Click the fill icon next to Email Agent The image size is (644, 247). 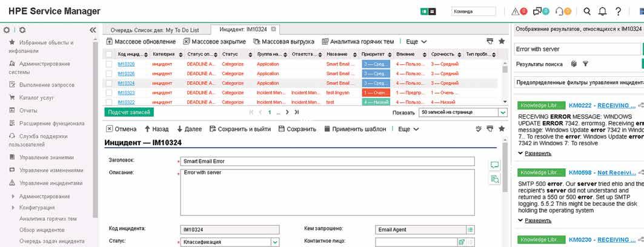tap(470, 230)
